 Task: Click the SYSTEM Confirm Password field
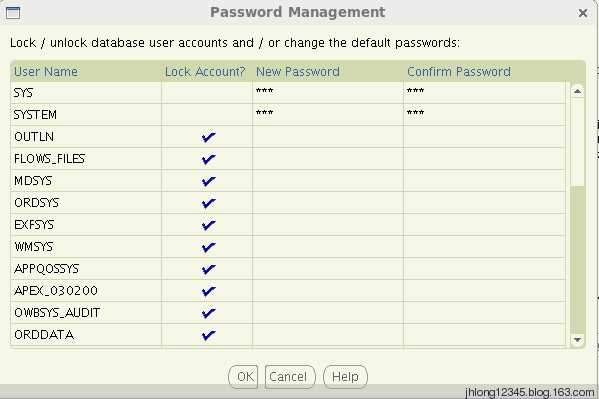pos(484,115)
